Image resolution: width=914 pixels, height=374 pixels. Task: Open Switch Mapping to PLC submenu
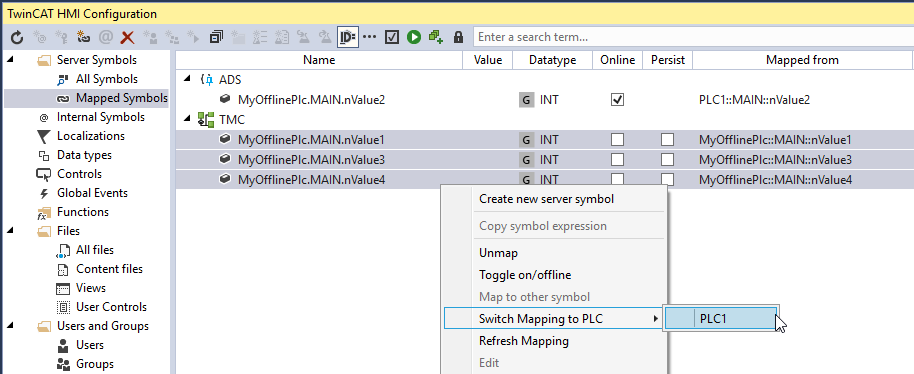pyautogui.click(x=553, y=319)
